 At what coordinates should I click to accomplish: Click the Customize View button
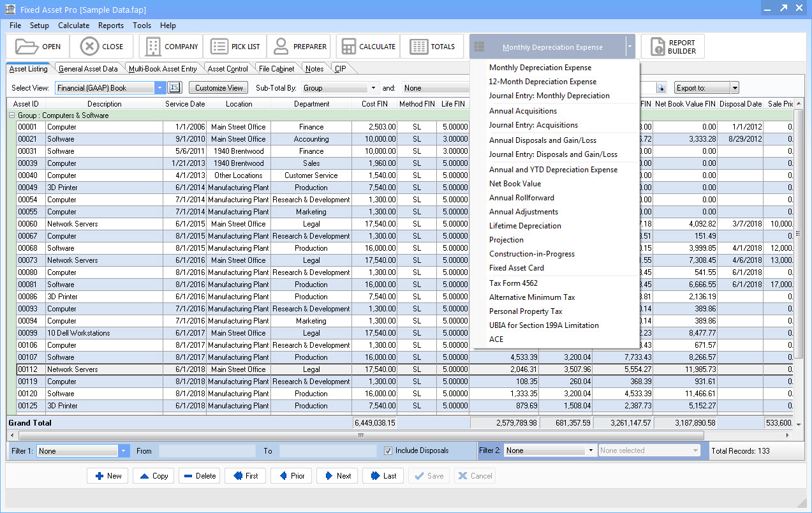[x=219, y=88]
